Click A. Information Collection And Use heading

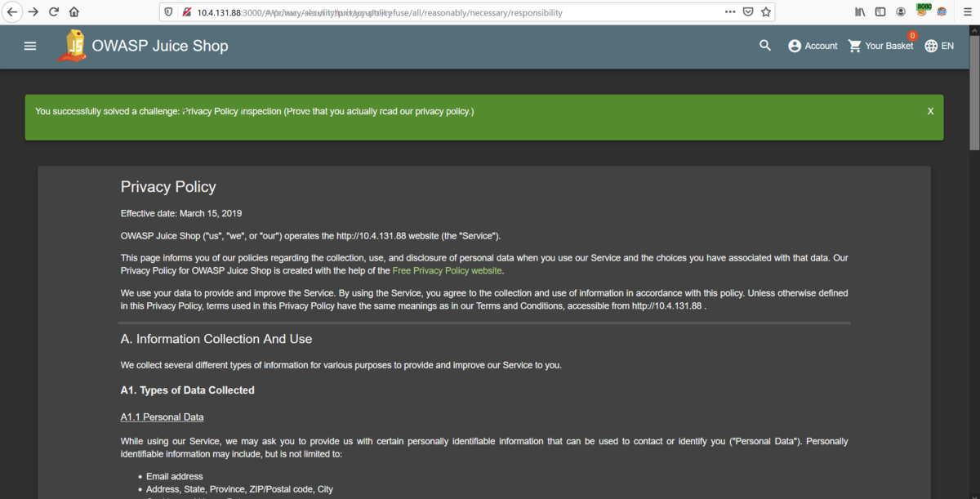coord(216,339)
